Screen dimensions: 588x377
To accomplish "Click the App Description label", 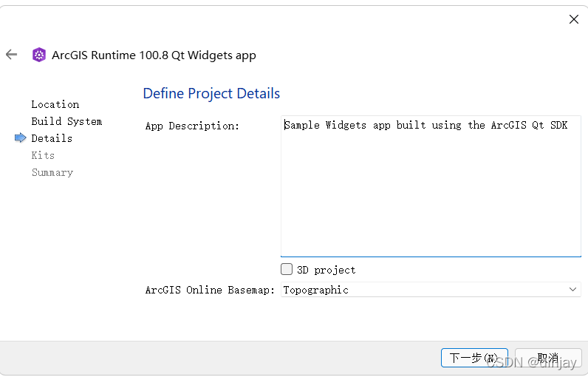I will 192,126.
